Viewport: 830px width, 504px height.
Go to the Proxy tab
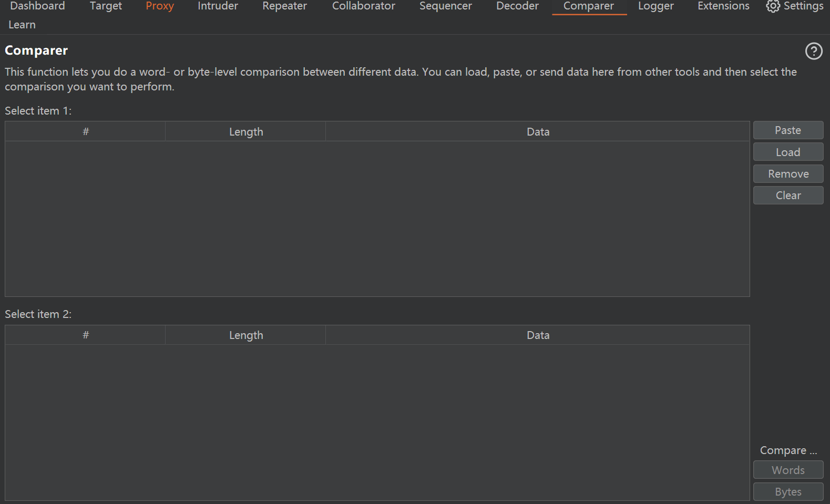[160, 6]
